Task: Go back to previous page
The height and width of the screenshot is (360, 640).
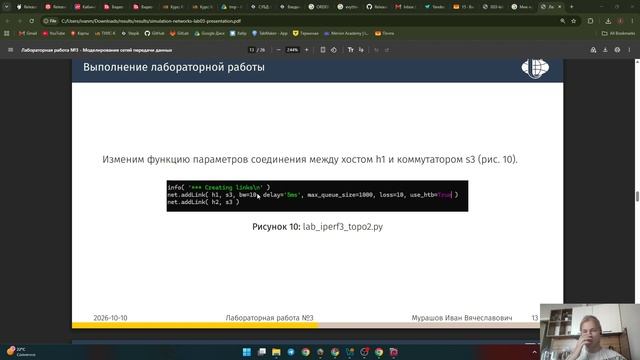Action: 7,21
